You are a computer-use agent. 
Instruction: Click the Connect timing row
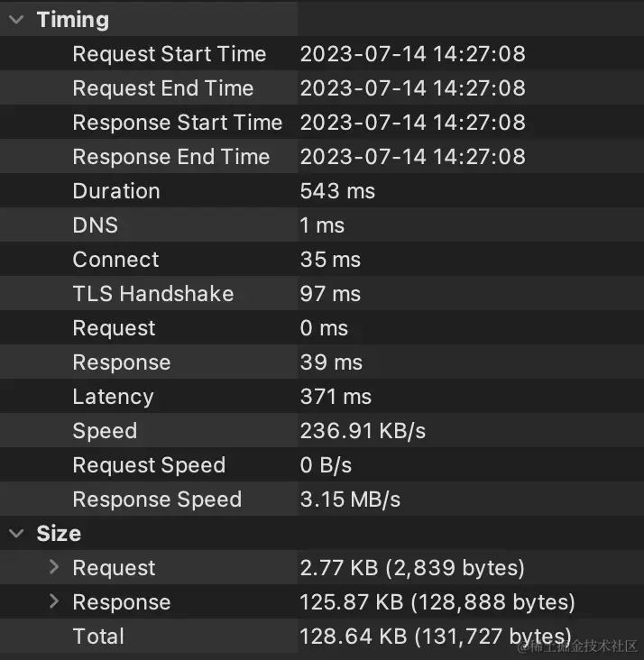click(x=322, y=260)
